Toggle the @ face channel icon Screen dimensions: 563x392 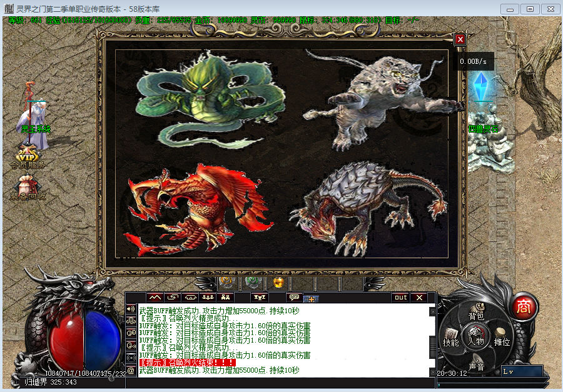[x=131, y=333]
